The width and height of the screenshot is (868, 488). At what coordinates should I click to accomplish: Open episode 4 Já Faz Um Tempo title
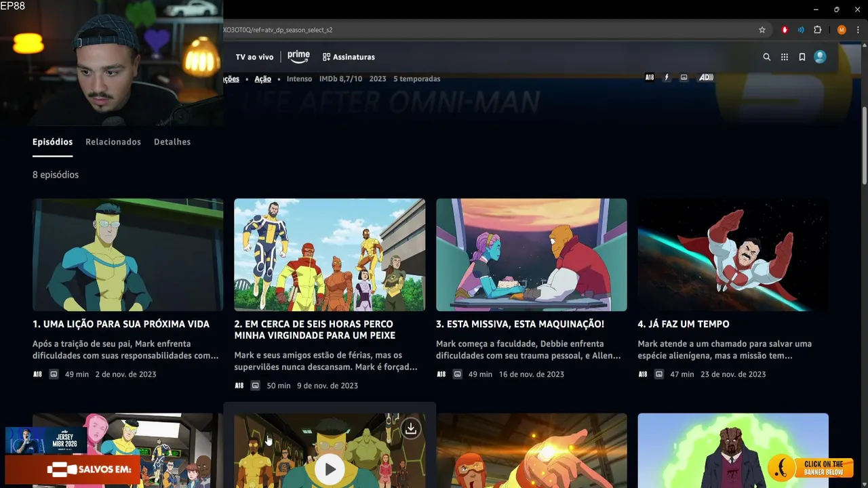(x=684, y=324)
